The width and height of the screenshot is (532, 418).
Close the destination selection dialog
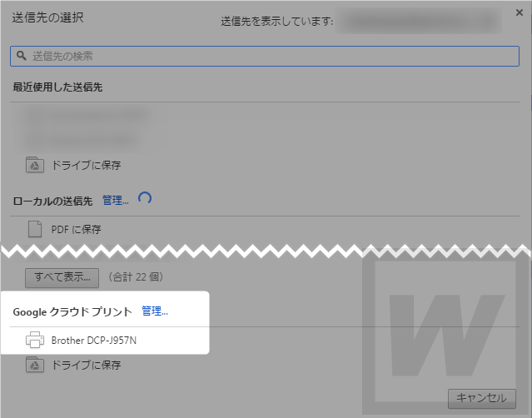click(x=520, y=12)
